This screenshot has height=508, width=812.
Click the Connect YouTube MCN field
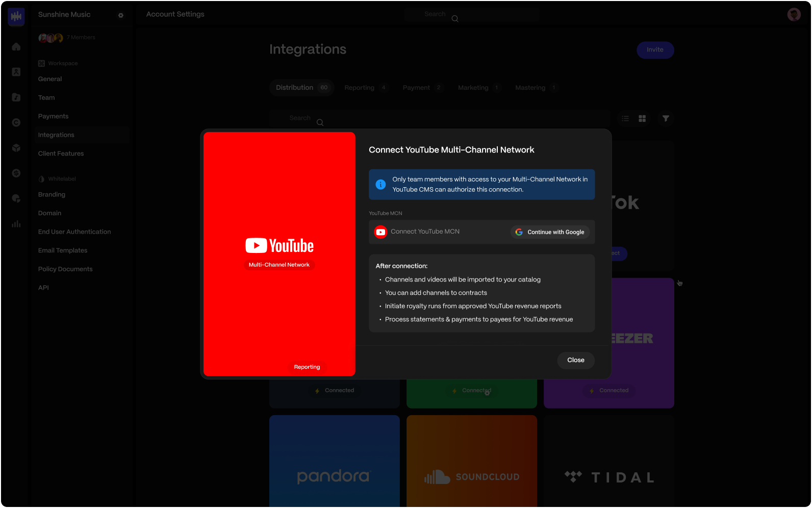[481, 232]
